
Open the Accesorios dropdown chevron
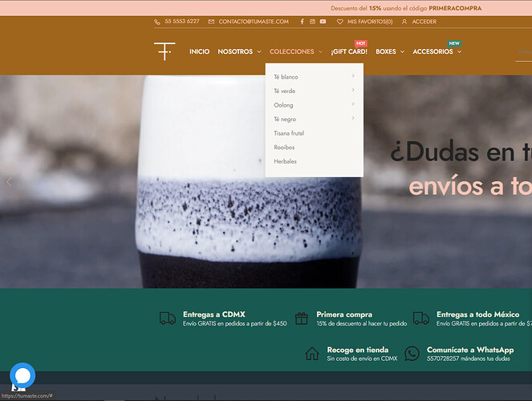pyautogui.click(x=460, y=52)
